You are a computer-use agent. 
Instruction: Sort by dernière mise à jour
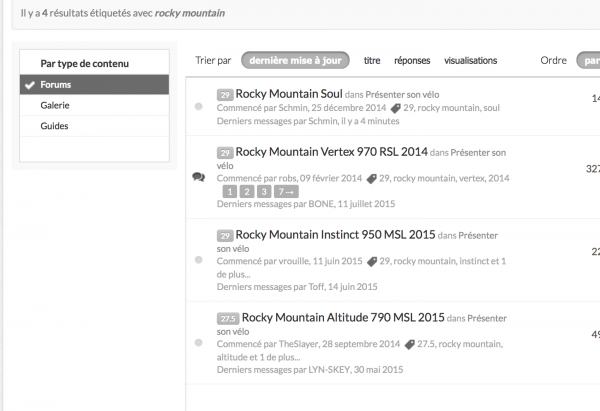295,60
